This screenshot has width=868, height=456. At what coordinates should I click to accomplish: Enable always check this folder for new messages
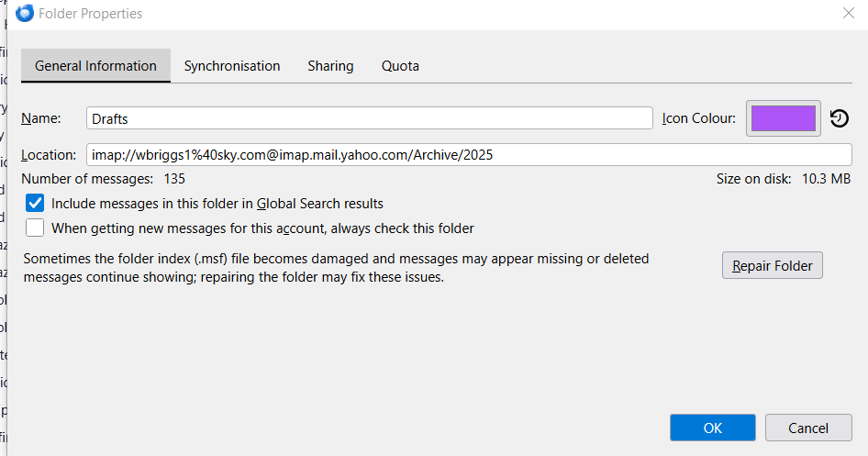coord(35,228)
